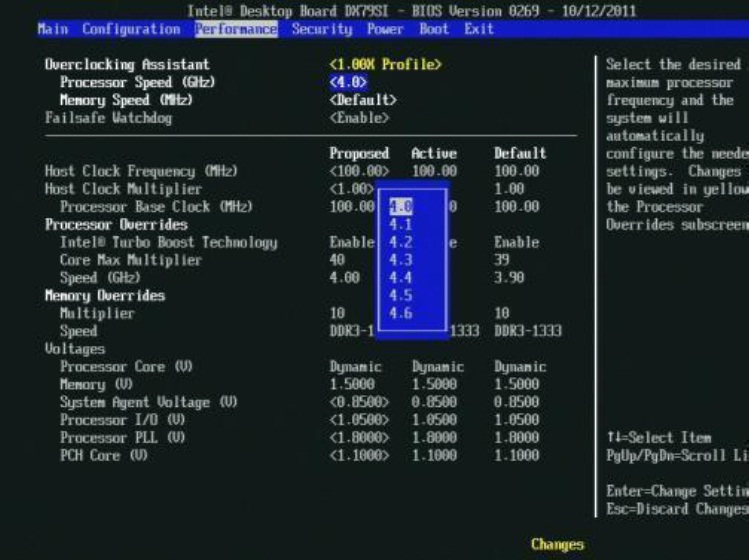
Task: Click the Memory (V) label
Action: point(96,384)
